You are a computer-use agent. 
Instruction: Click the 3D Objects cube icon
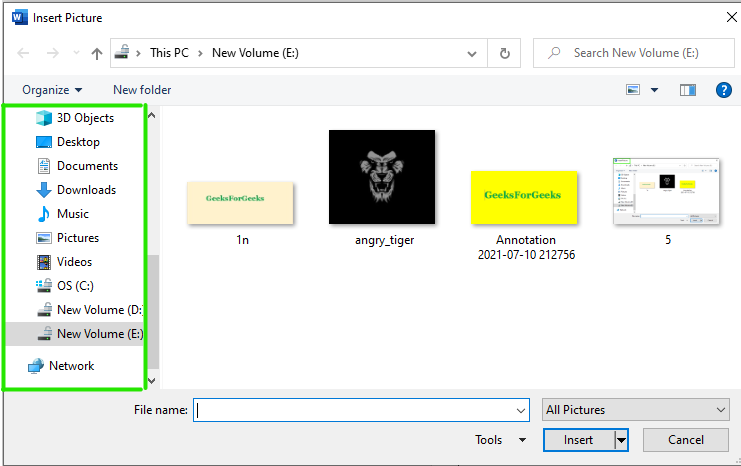44,118
